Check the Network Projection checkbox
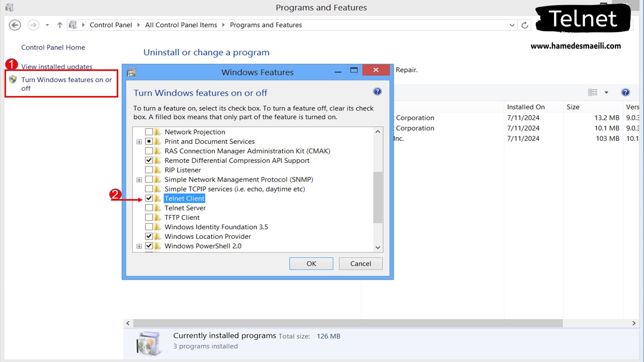The height and width of the screenshot is (362, 644). click(x=149, y=132)
